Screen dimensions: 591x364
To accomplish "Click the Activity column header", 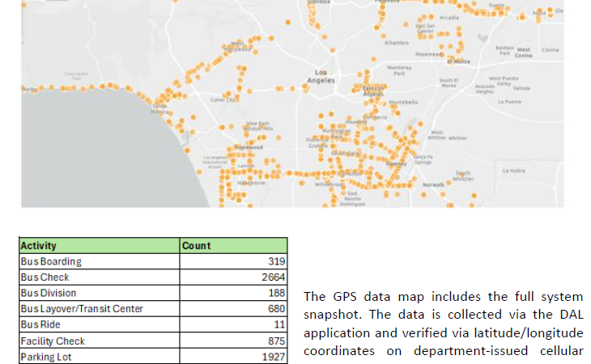I will [38, 245].
